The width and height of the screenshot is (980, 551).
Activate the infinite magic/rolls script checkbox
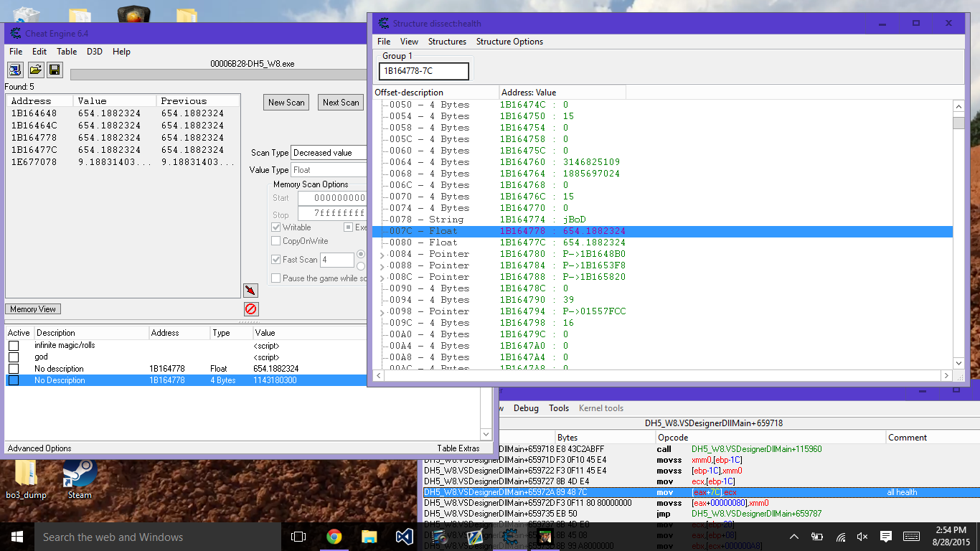pyautogui.click(x=14, y=346)
